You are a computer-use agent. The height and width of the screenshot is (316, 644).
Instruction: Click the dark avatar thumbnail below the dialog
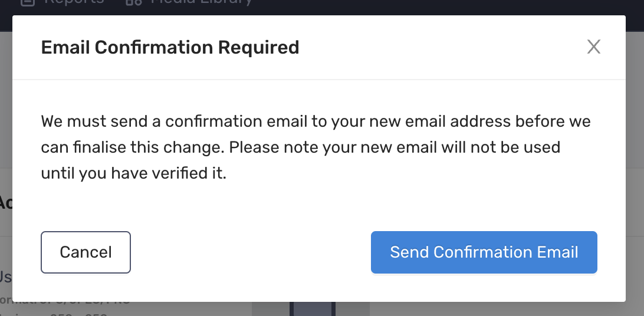[313, 308]
